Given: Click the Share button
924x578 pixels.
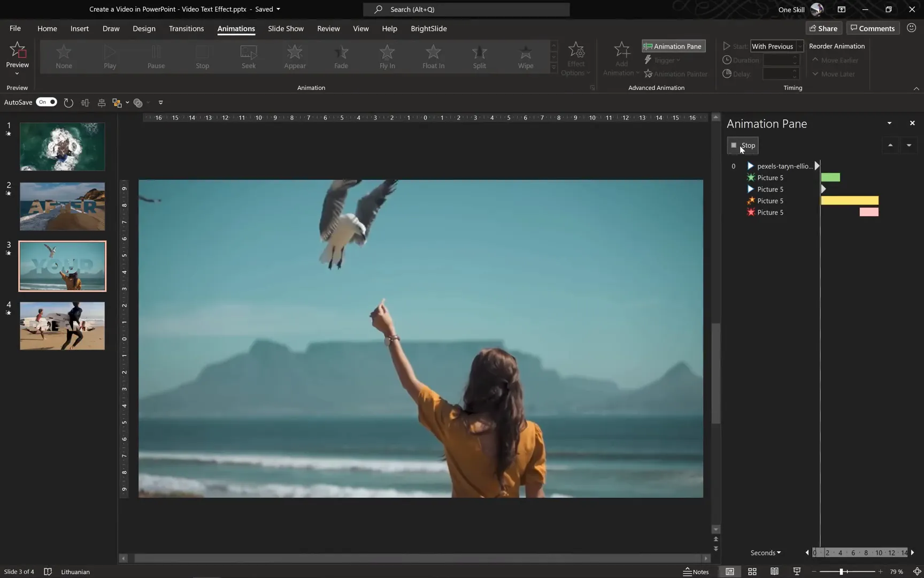Looking at the screenshot, I should 823,28.
